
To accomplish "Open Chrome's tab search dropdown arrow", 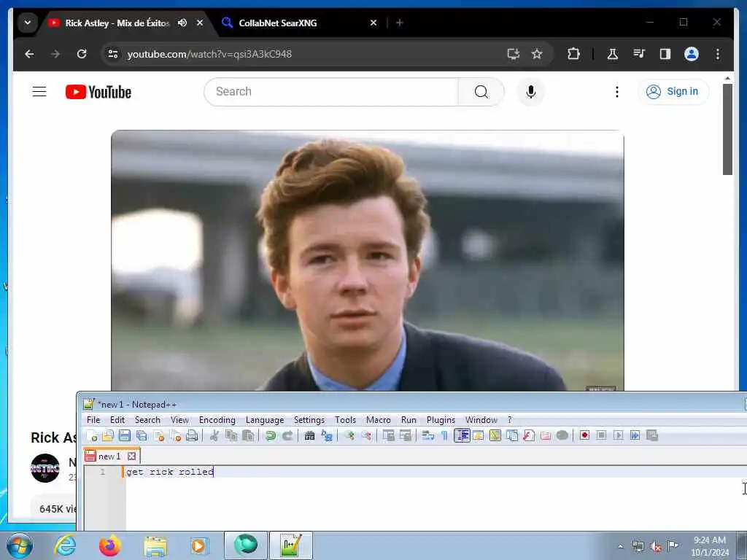I will pyautogui.click(x=28, y=23).
